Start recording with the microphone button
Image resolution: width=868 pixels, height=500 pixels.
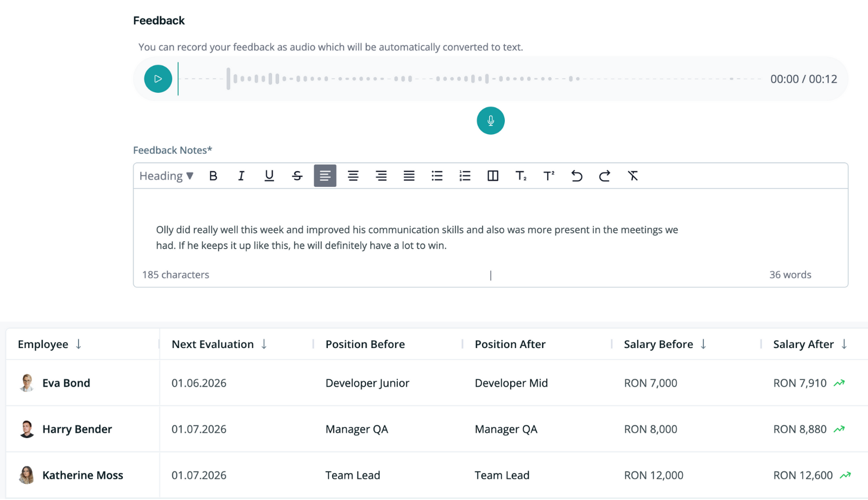click(x=490, y=121)
